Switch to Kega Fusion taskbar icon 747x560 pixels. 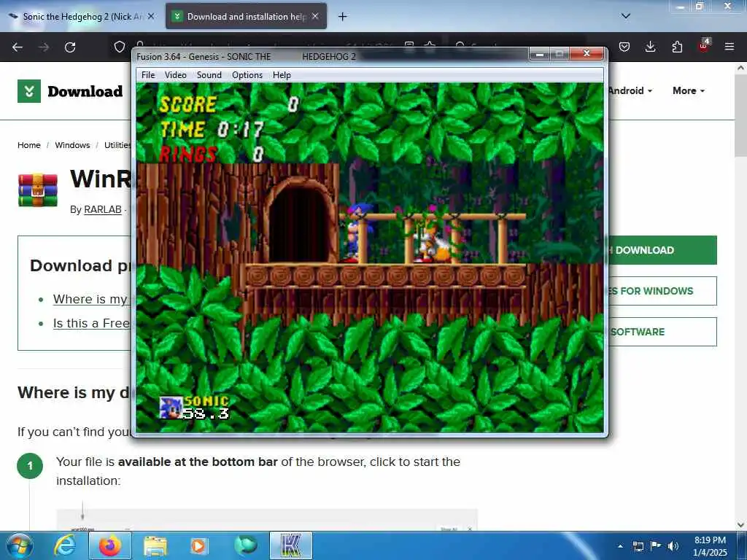[291, 545]
